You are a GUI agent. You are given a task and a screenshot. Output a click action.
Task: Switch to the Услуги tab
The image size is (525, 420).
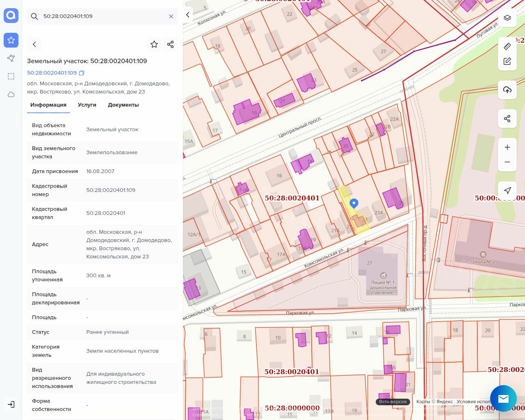(87, 105)
